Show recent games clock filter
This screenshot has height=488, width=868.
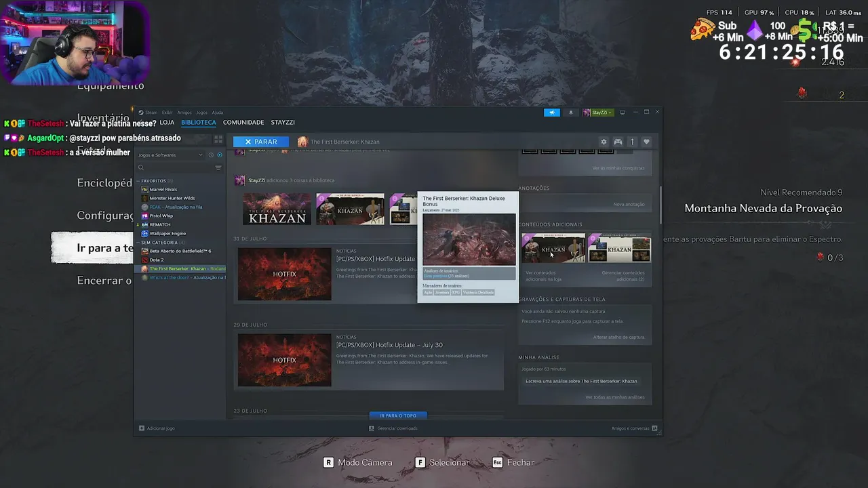[x=210, y=155]
